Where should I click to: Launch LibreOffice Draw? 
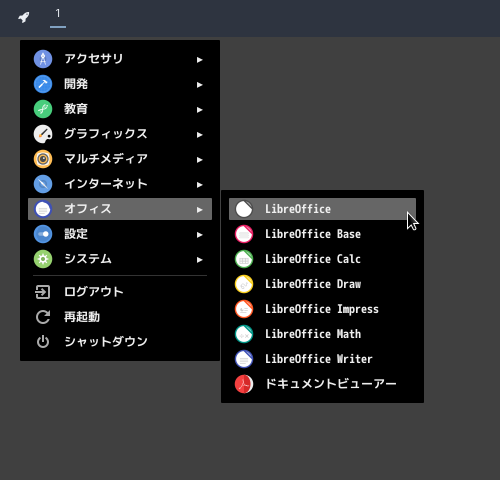pos(322,284)
